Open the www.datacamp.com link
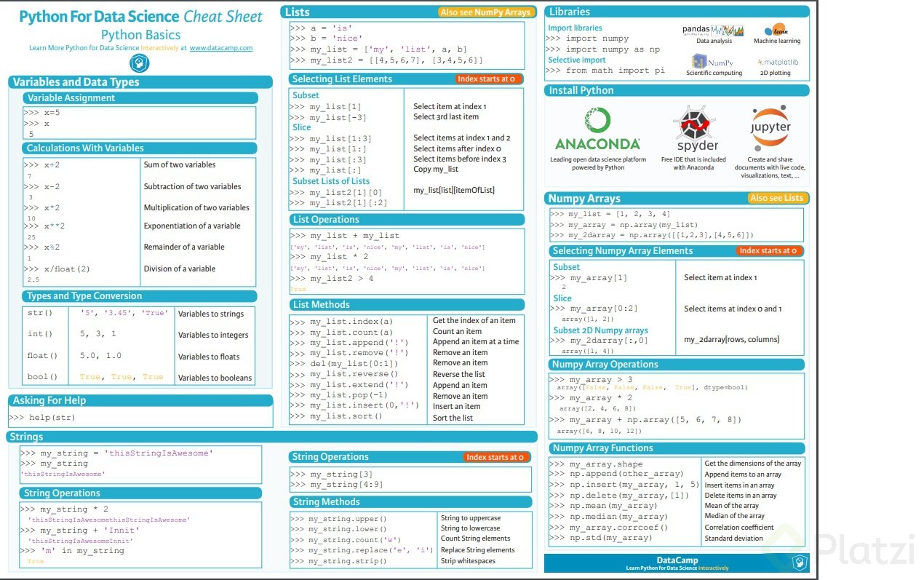 (221, 48)
